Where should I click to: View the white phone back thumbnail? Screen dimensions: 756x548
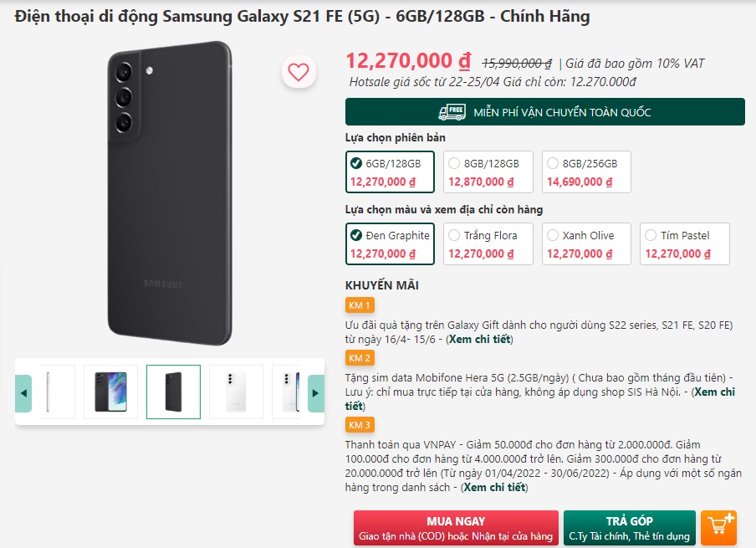coord(236,392)
